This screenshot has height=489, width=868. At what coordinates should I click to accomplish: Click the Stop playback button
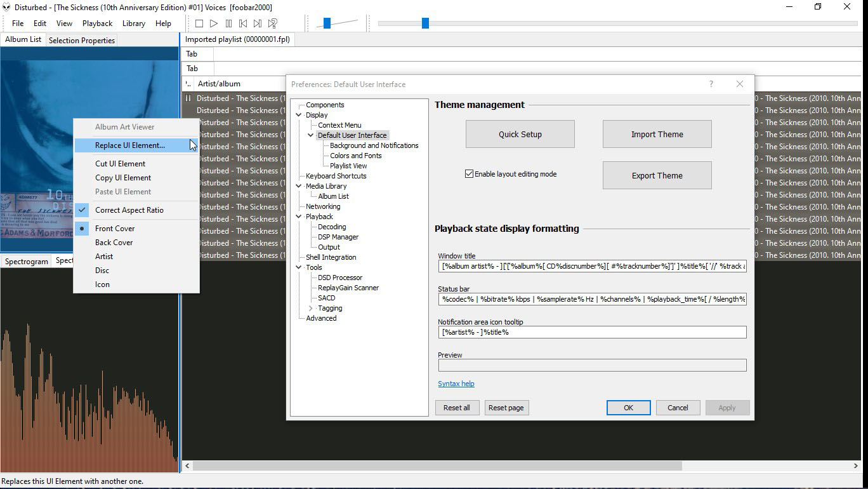point(199,23)
